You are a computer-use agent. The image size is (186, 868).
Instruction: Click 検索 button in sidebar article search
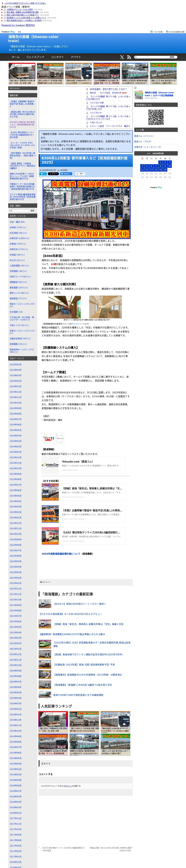[x=32, y=211]
